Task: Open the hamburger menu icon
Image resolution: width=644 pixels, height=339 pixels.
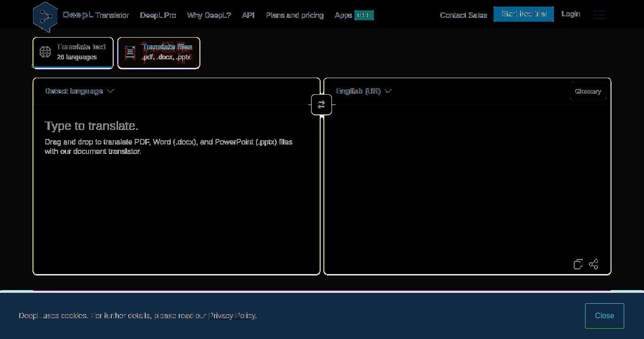Action: pos(599,15)
